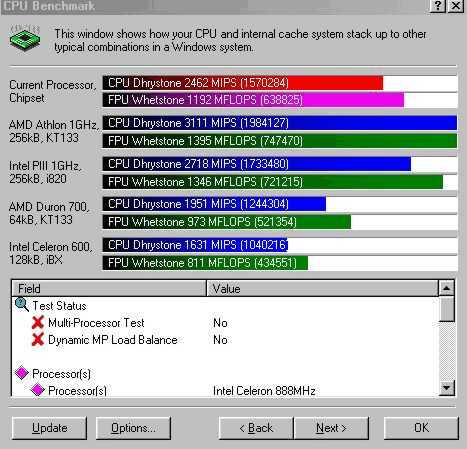The image size is (467, 449).
Task: Click the AMD Duron 700 label
Action: point(49,213)
